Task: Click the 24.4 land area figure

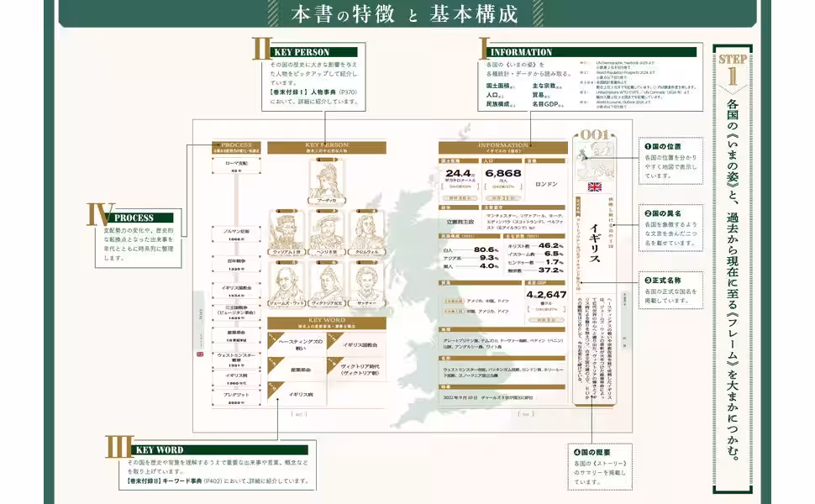Action: (x=458, y=173)
